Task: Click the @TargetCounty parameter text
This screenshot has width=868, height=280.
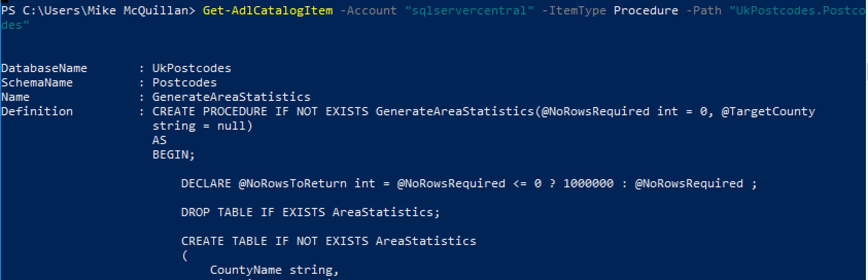Action: tap(768, 111)
